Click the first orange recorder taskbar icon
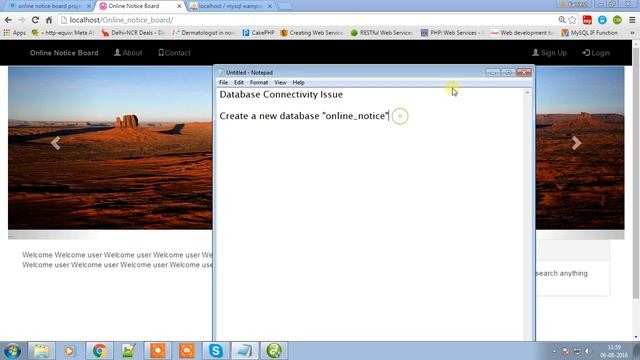 coord(158,351)
